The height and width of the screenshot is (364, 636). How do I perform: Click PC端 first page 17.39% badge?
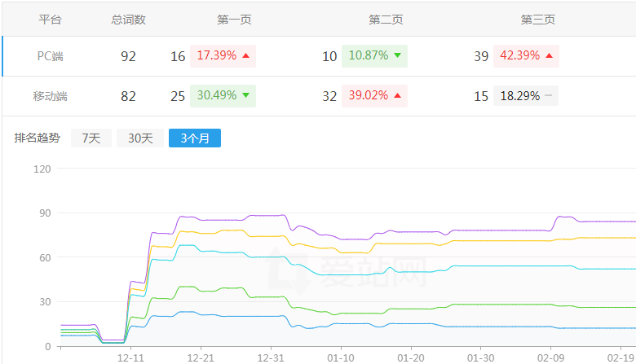coord(223,56)
